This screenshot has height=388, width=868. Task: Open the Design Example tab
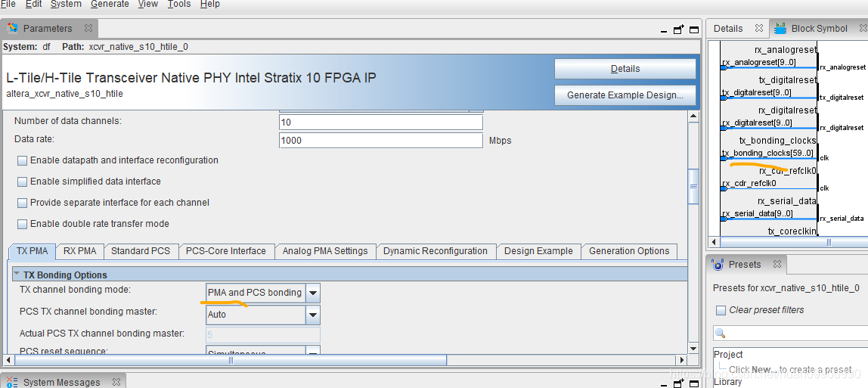[538, 251]
